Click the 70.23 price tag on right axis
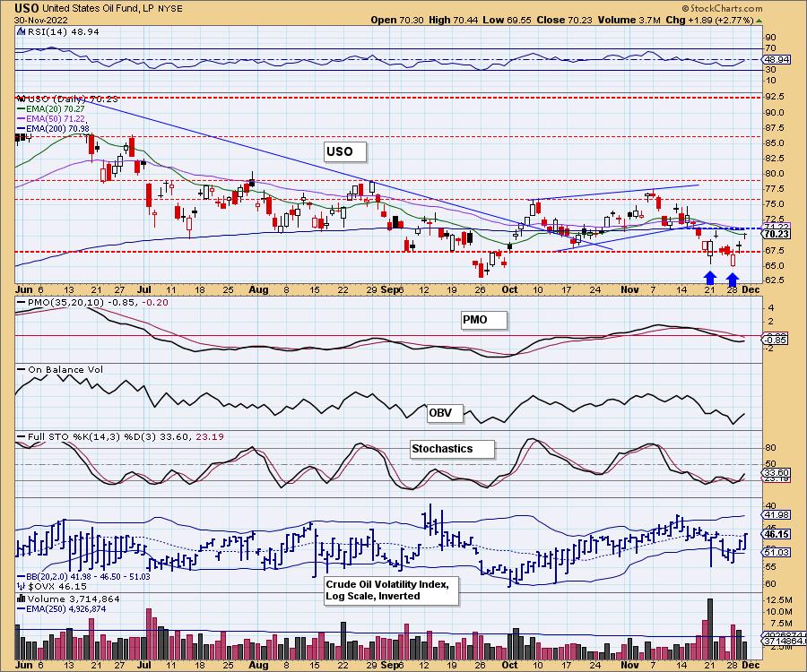Viewport: 807px width, 672px height. point(777,234)
